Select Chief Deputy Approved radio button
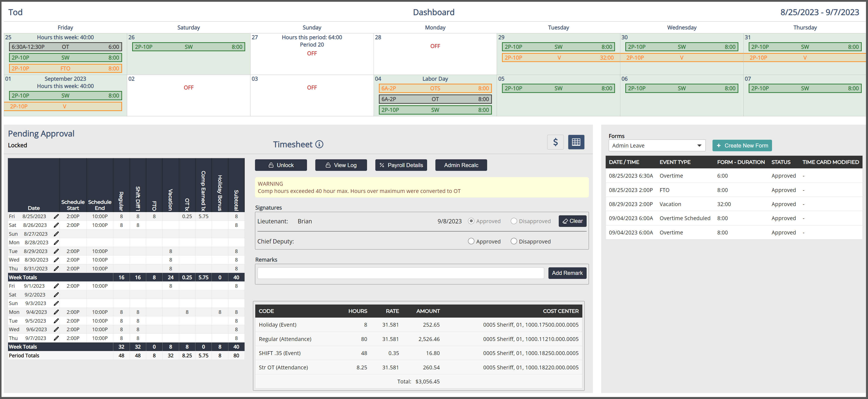The height and width of the screenshot is (399, 868). coord(471,241)
